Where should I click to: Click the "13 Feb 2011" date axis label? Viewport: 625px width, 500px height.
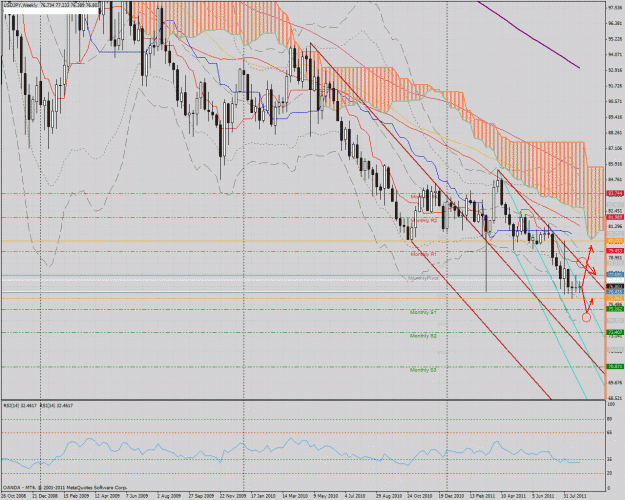click(482, 496)
